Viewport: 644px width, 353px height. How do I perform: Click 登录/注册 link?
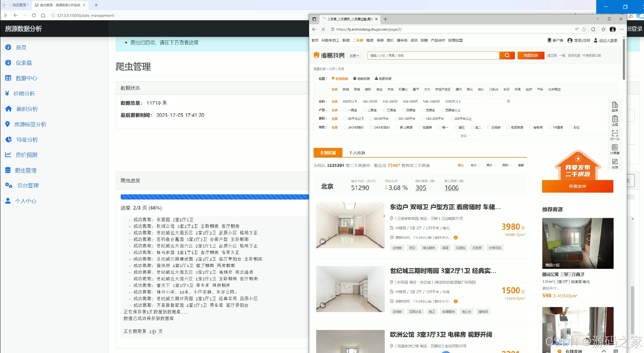pyautogui.click(x=579, y=41)
